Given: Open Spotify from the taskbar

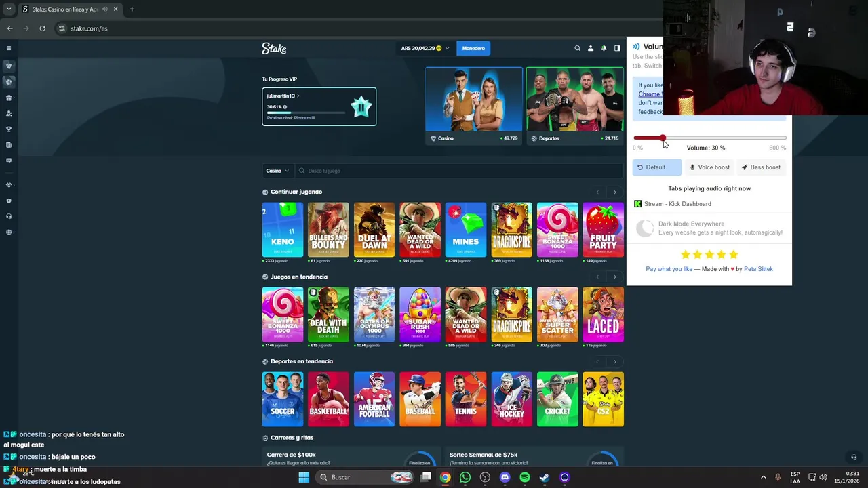Looking at the screenshot, I should click(525, 477).
